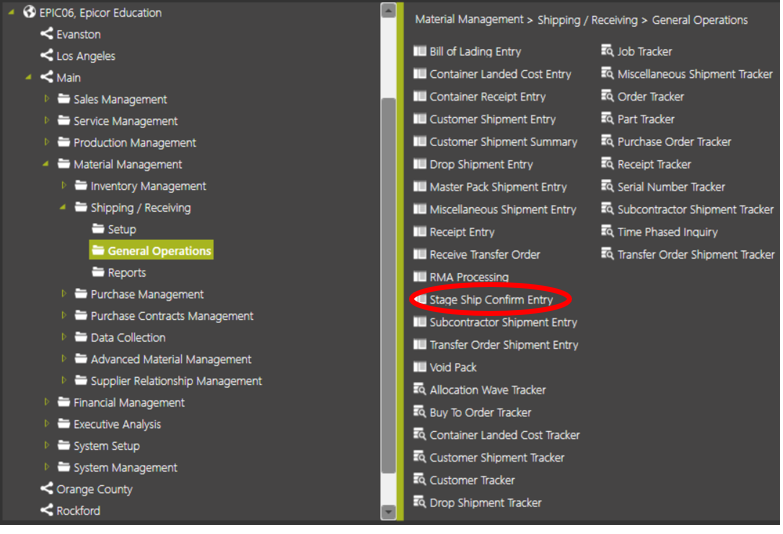This screenshot has width=783, height=534.
Task: Expand the Sales Management folder
Action: [x=46, y=99]
